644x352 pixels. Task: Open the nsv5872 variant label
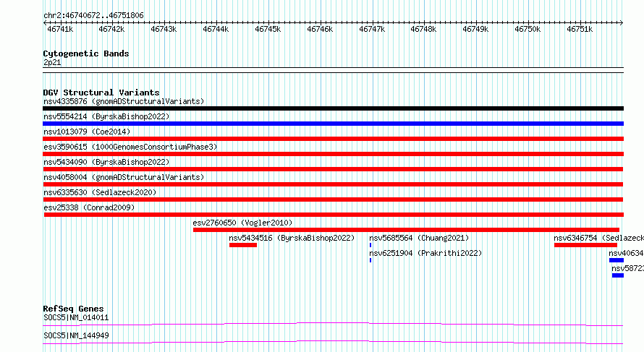point(627,268)
